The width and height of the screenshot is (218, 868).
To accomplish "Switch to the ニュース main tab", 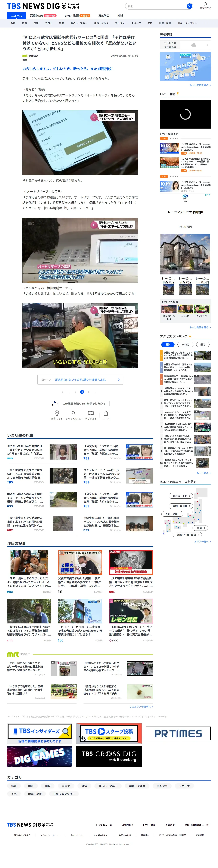I will coord(16,15).
